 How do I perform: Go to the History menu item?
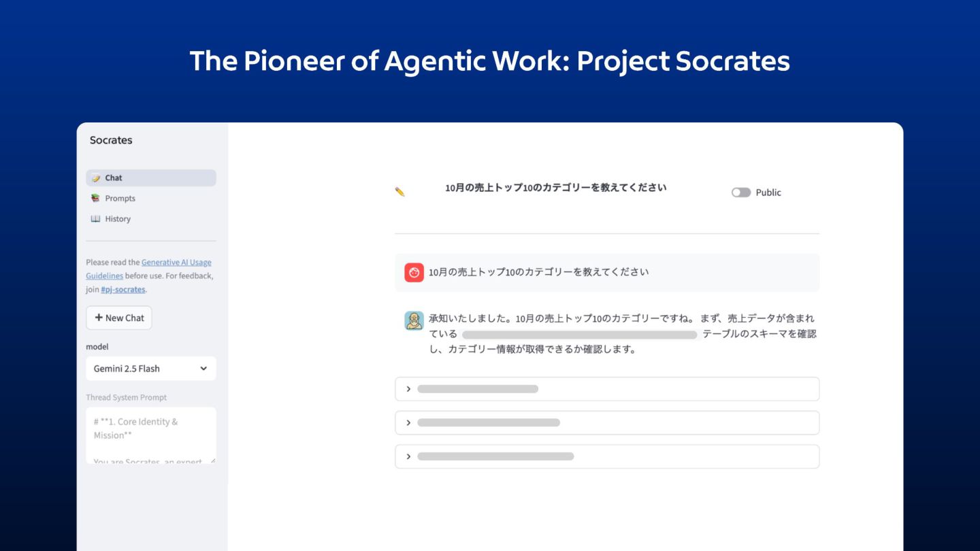click(118, 219)
